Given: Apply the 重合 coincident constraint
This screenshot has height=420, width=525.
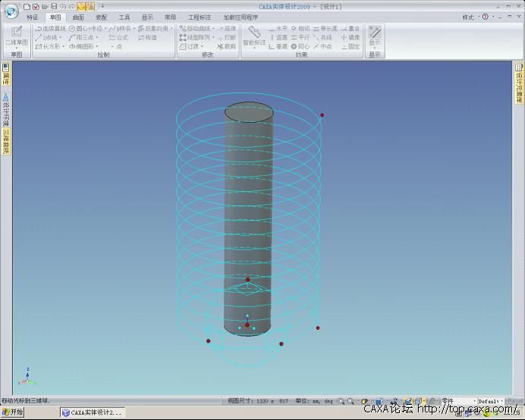Looking at the screenshot, I should point(351,29).
